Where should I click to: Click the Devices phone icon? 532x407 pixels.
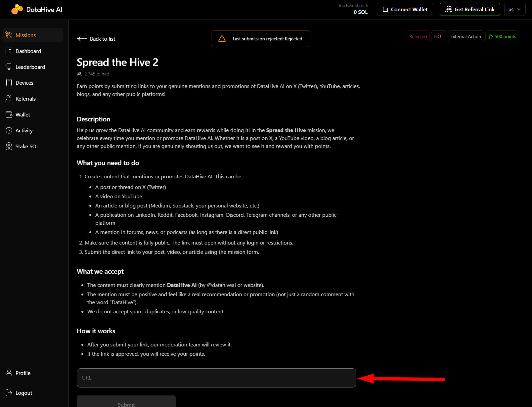(9, 83)
